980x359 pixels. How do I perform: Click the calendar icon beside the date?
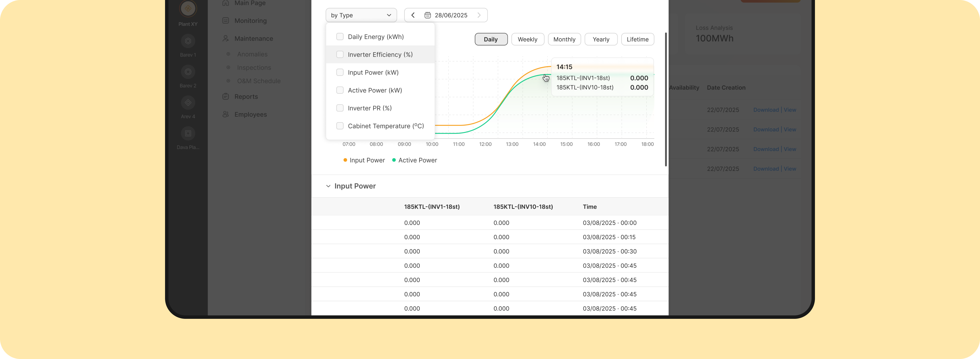pyautogui.click(x=428, y=15)
